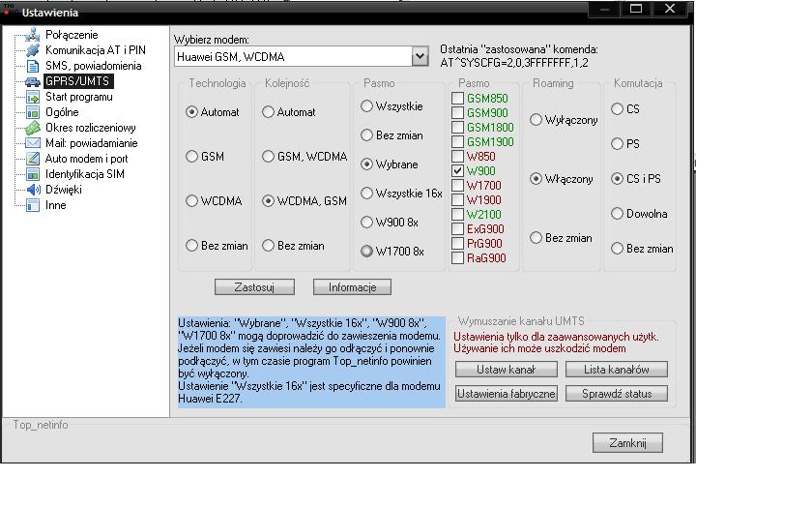Click the Identyfikacja SIM icon

(33, 174)
